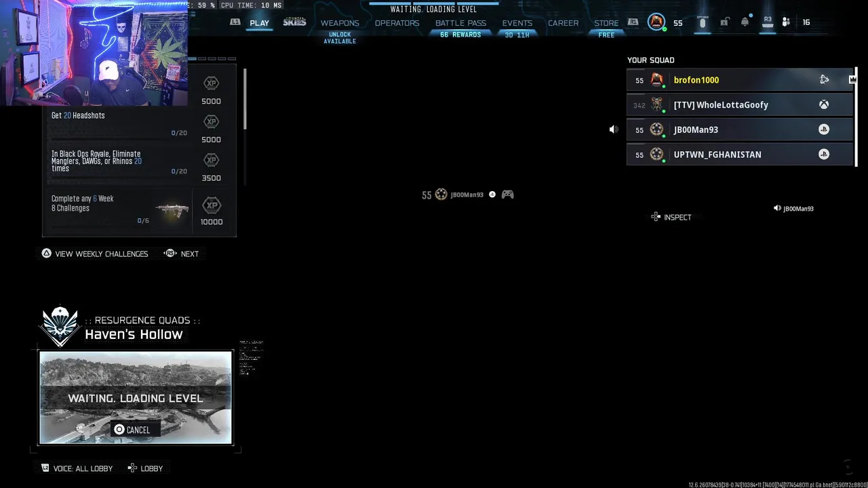Open the STORE tab
868x488 pixels.
(x=606, y=23)
